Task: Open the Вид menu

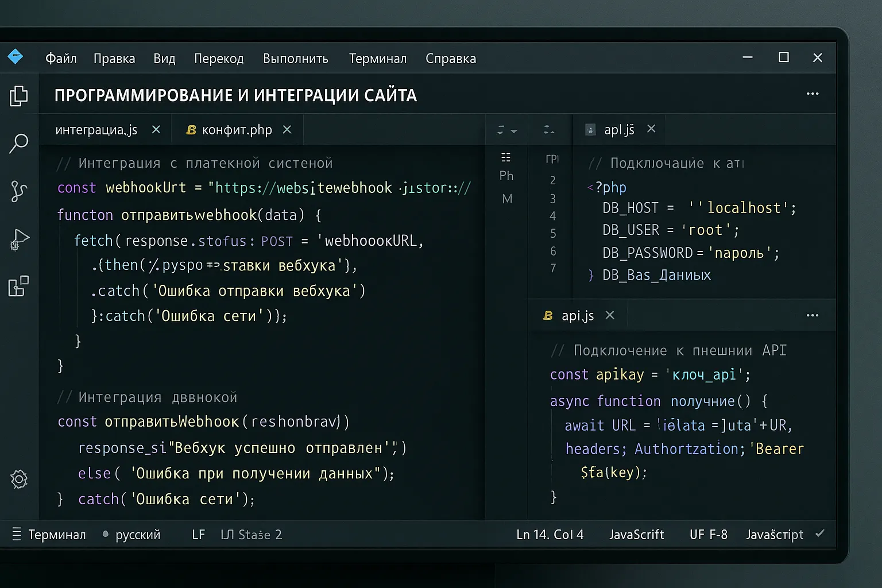Action: pyautogui.click(x=164, y=58)
